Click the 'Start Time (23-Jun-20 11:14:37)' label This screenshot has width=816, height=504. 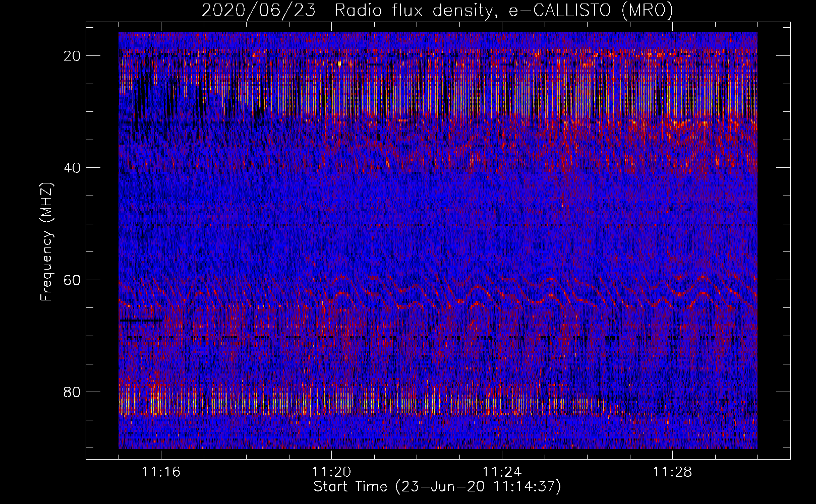[x=437, y=487]
